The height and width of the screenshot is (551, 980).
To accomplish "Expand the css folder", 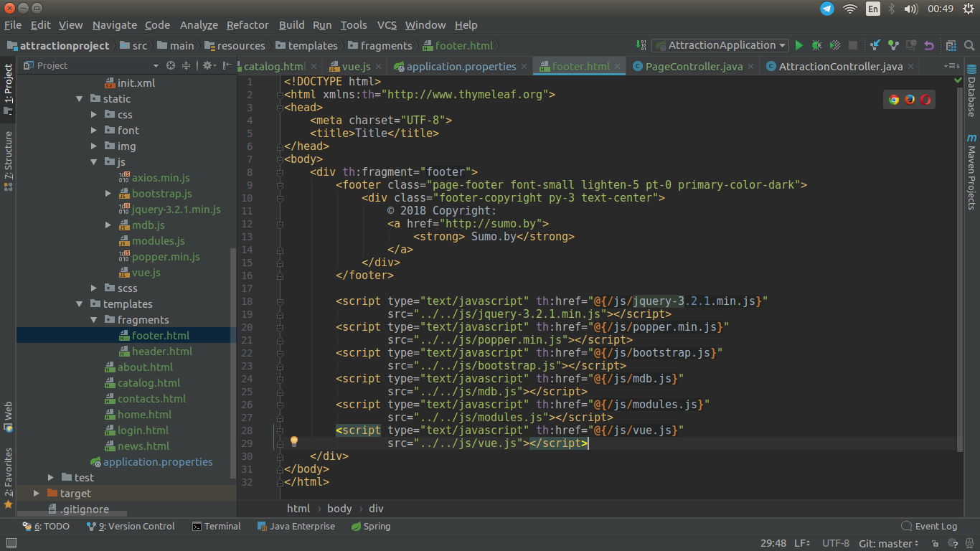I will click(94, 115).
